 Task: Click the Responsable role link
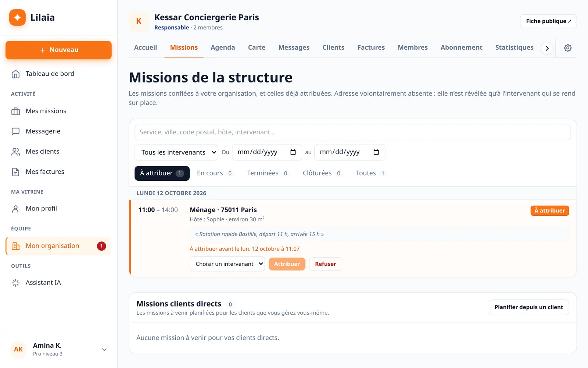coord(172,28)
